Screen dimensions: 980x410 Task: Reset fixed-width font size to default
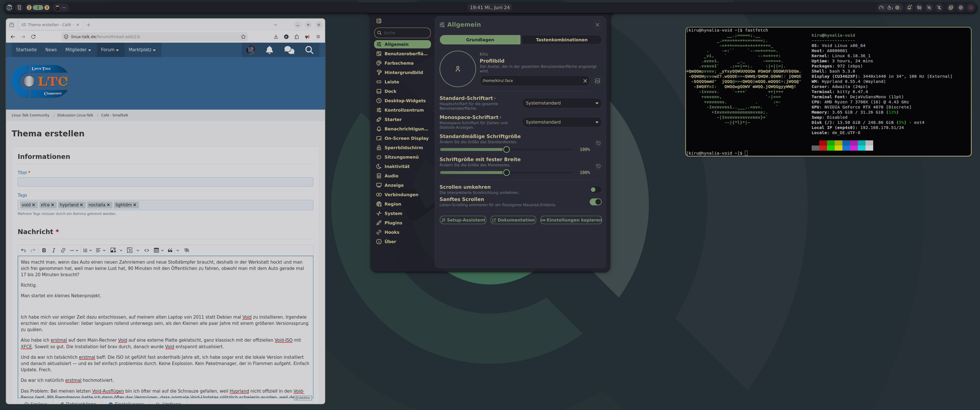tap(598, 166)
